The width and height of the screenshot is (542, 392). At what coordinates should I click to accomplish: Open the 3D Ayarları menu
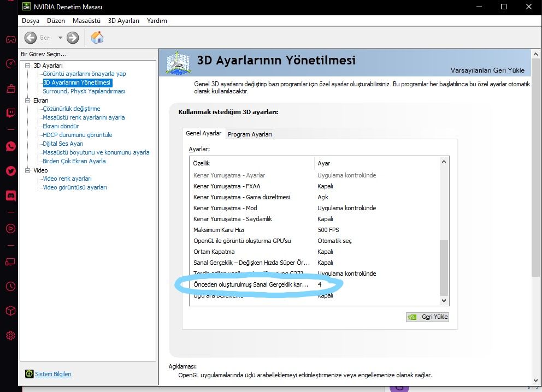[123, 21]
